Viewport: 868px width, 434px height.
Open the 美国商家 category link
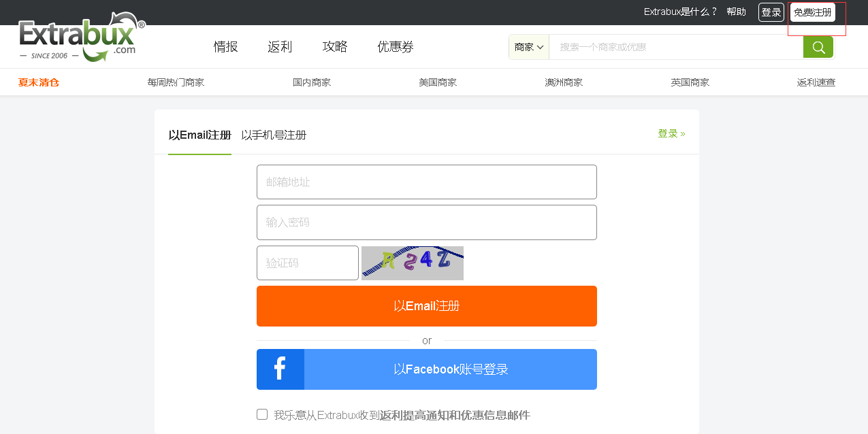pos(438,82)
